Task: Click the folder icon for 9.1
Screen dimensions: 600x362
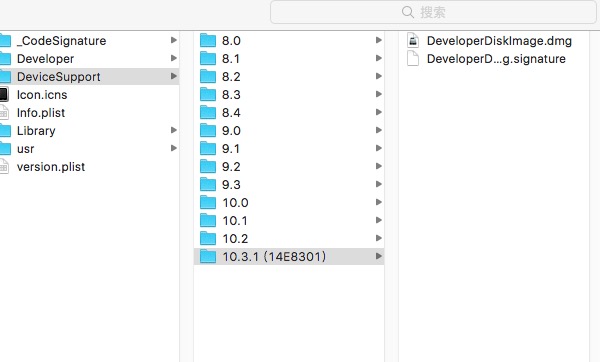Action: point(208,148)
